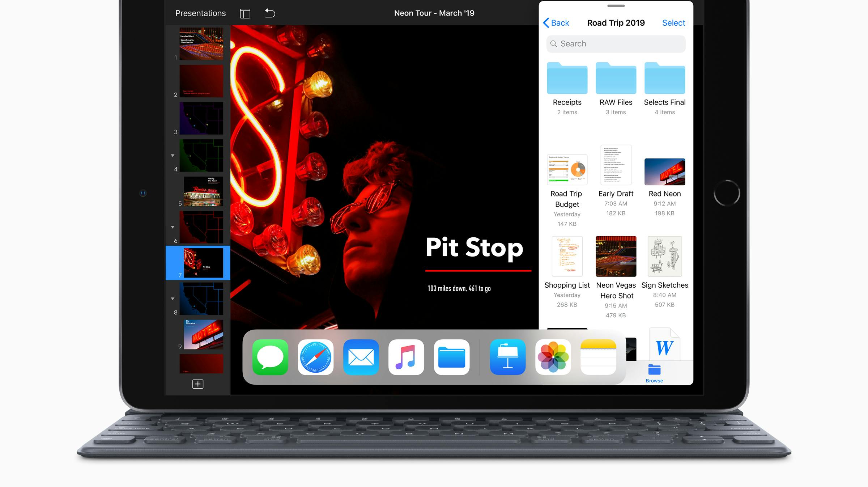Tap the Back button in Files
The image size is (868, 487).
[556, 23]
